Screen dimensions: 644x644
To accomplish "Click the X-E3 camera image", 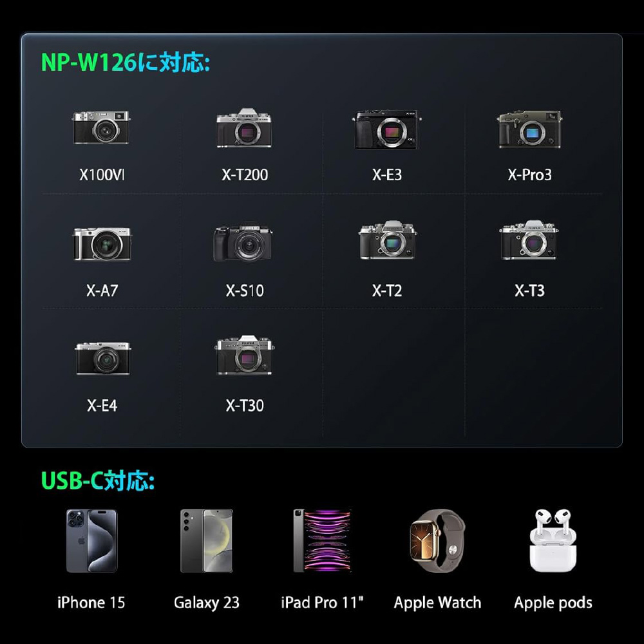I will point(386,129).
